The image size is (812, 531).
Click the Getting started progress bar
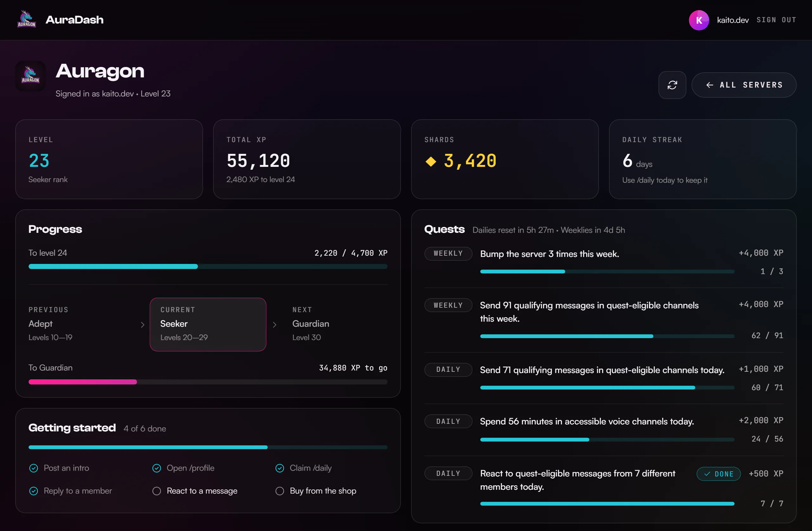[x=208, y=447]
